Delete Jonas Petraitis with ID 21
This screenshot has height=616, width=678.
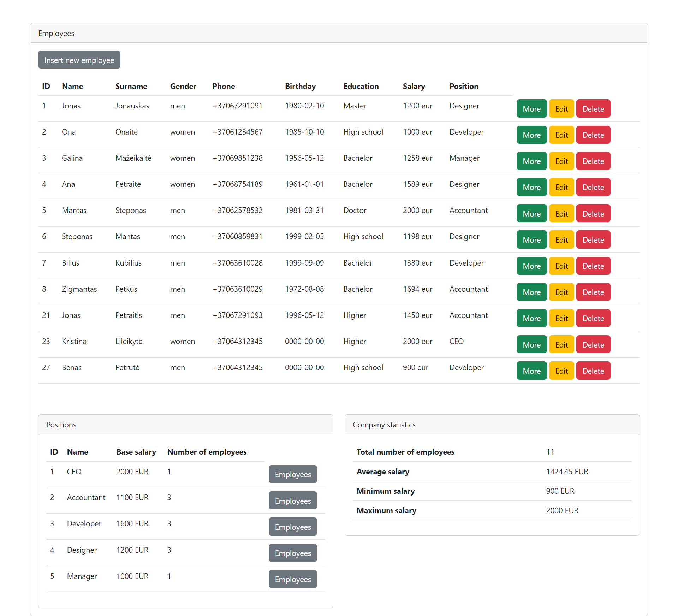pyautogui.click(x=593, y=318)
